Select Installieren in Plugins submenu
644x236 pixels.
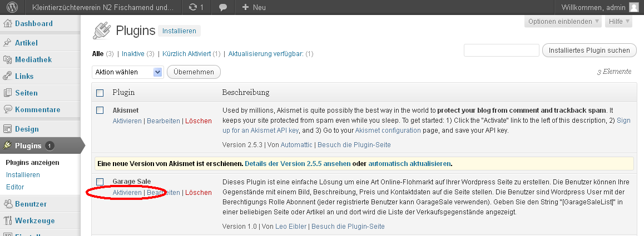(23, 174)
